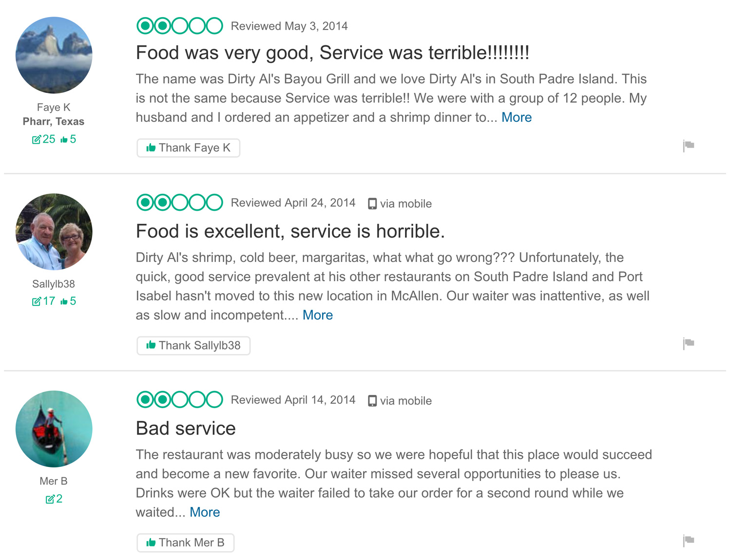Click the Faye K username under the avatar
The image size is (731, 560).
(x=54, y=107)
